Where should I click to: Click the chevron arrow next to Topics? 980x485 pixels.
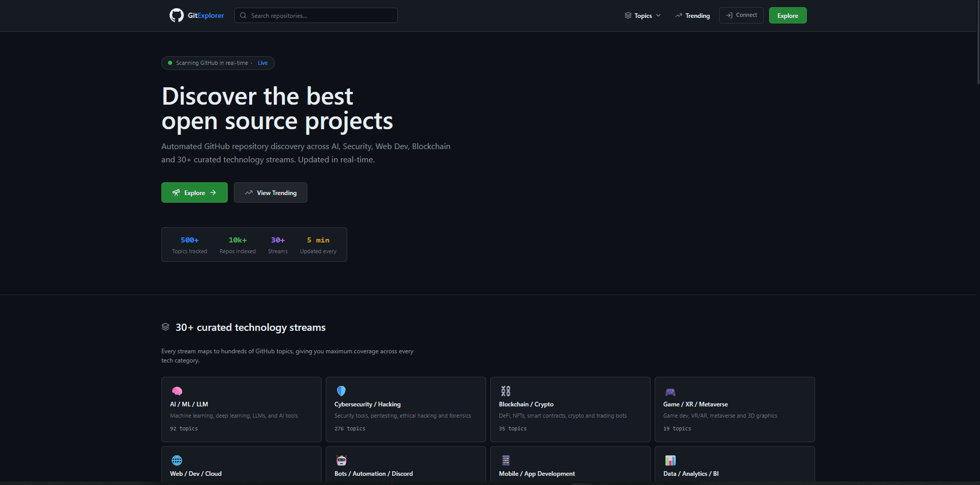[658, 15]
